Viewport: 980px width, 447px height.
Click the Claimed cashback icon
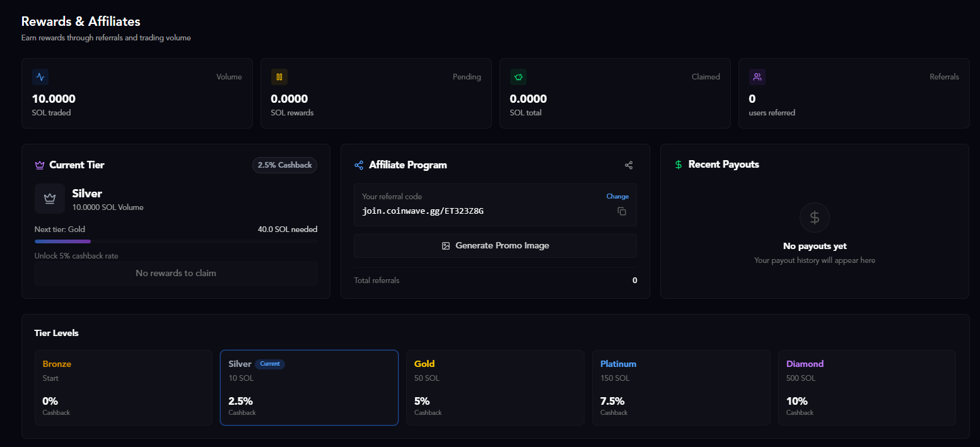click(518, 76)
